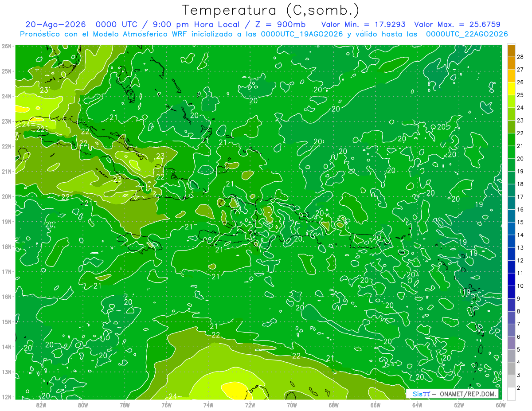Click the yellow legend swatch between 25 and 26

coord(511,88)
